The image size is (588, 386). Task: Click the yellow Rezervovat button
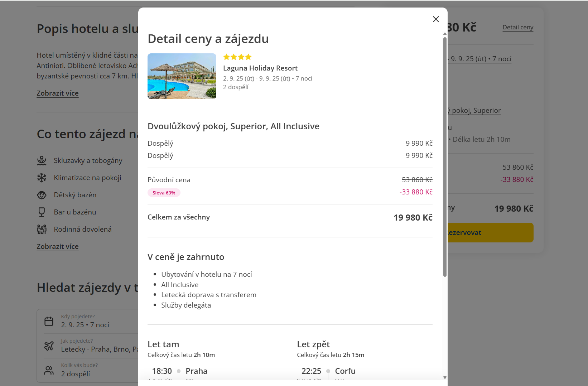pyautogui.click(x=490, y=232)
